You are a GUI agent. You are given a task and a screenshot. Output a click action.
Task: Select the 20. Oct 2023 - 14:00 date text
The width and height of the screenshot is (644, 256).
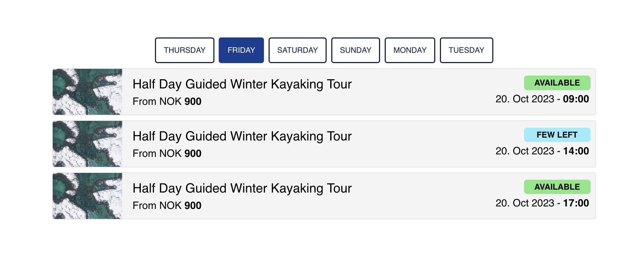(x=542, y=151)
